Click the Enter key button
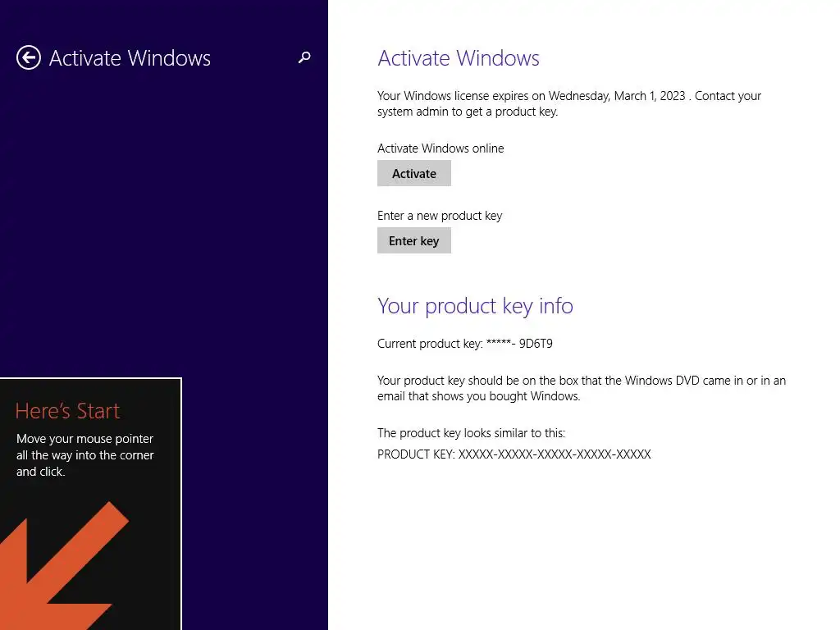Screen dimensions: 840x630 tap(414, 240)
